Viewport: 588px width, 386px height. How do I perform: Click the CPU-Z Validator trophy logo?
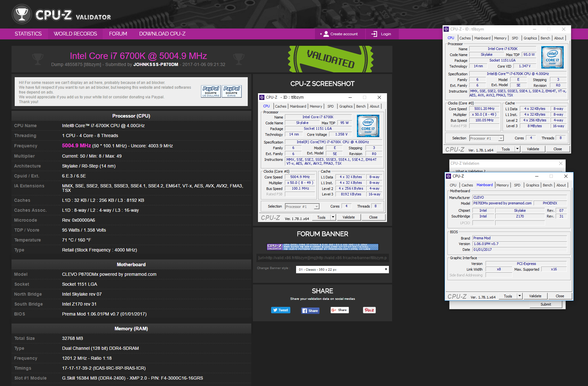point(22,14)
